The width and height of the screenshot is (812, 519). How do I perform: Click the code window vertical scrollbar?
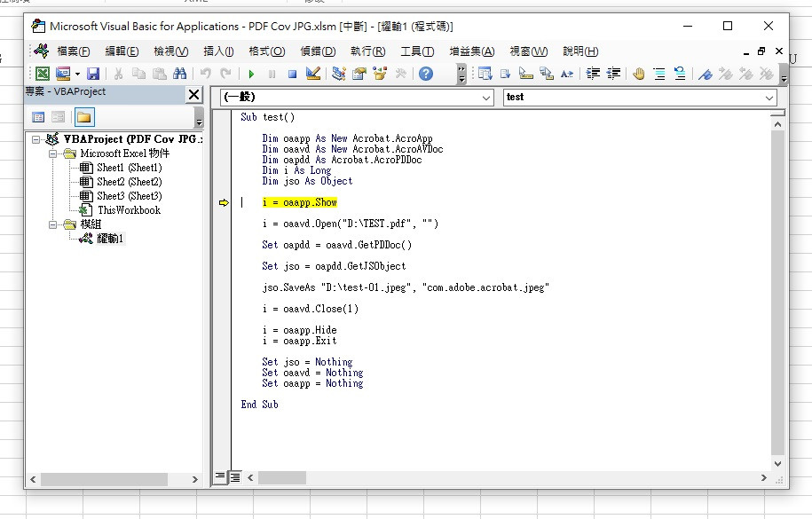777,294
